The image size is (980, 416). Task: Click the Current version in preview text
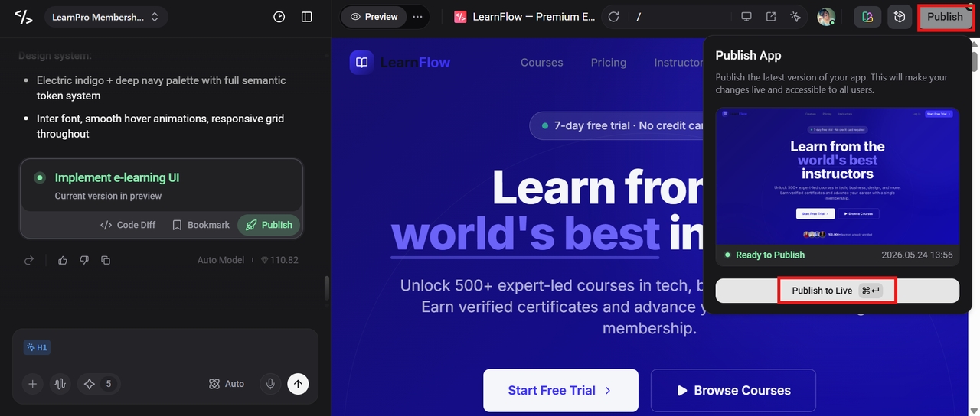pyautogui.click(x=108, y=196)
